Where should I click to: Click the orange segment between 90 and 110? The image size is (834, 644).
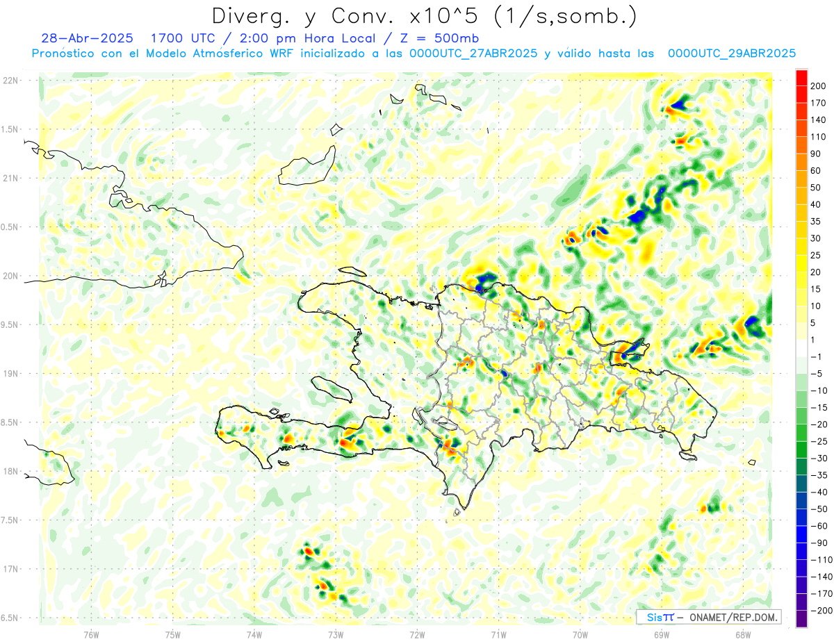point(801,145)
